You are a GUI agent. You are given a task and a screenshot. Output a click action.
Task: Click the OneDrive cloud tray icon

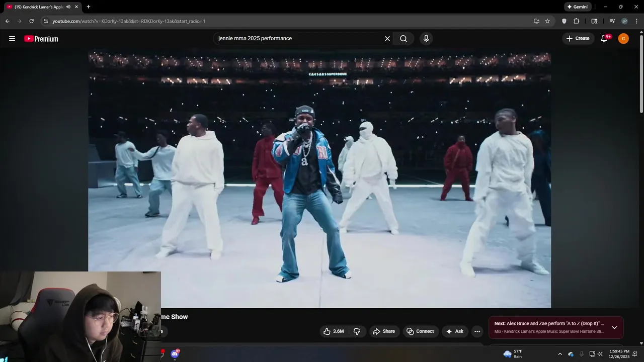point(571,354)
